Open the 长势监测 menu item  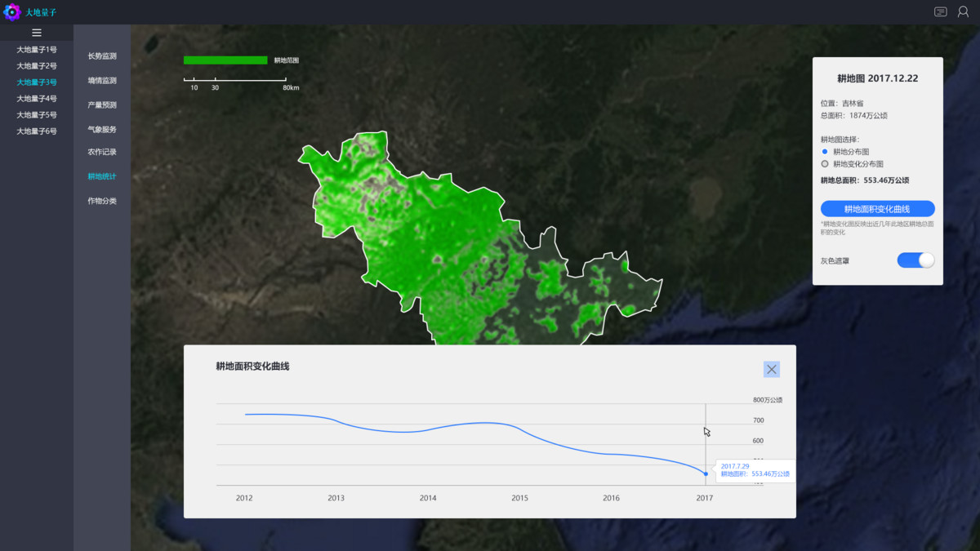102,56
